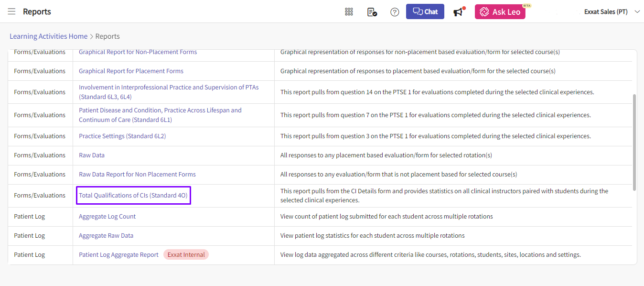Open Raw Data Report for Non Placement Forms

tap(137, 174)
